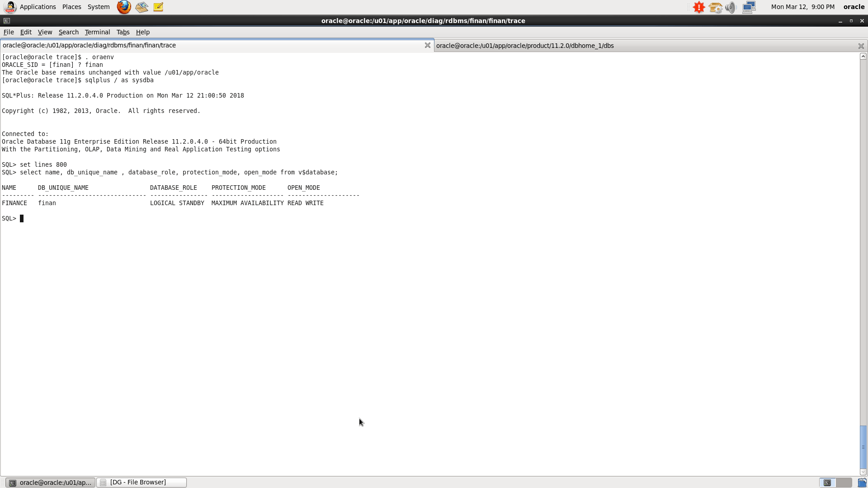Open the Applications menu

pos(38,7)
